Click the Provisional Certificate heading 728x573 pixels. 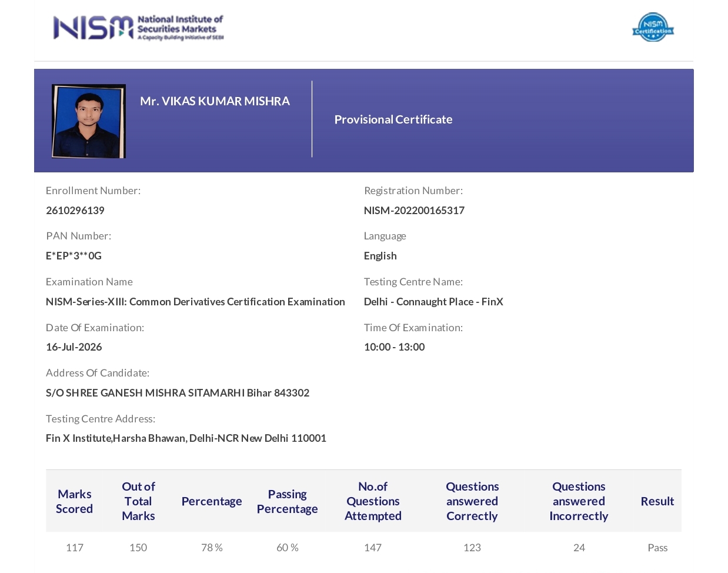point(393,119)
